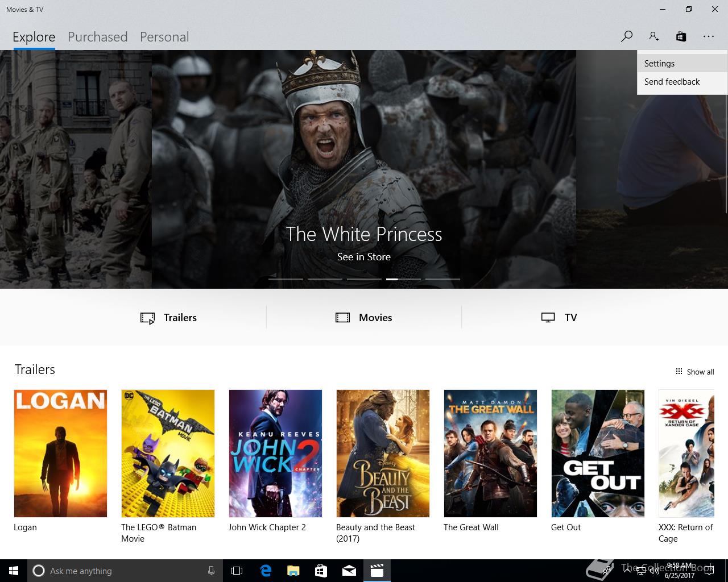Jump to third carousel slide indicator
This screenshot has height=582, width=728.
click(364, 279)
